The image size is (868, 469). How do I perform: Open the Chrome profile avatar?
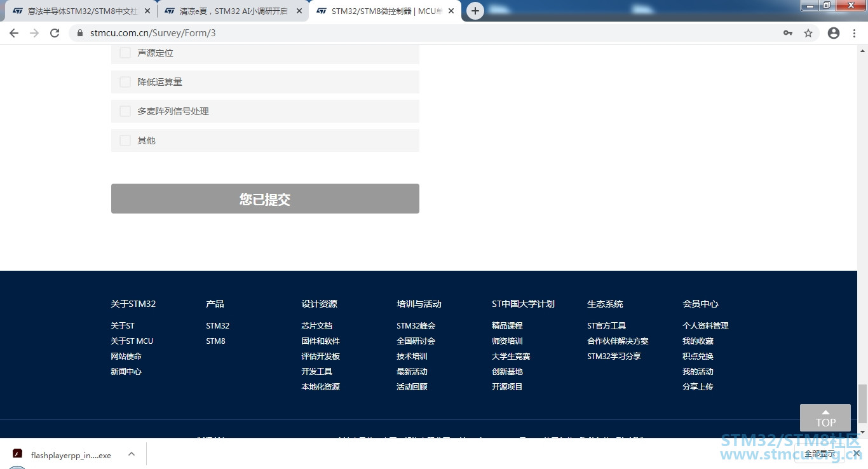click(x=834, y=33)
